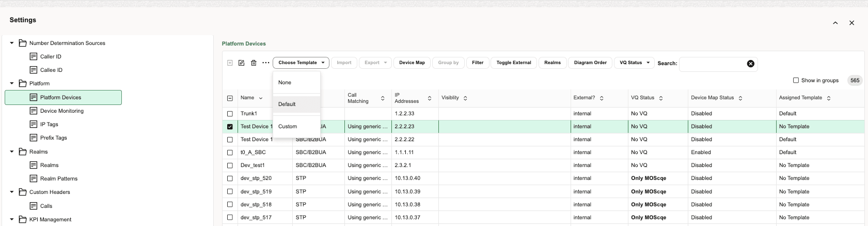Click the KPI Management folder icon
The width and height of the screenshot is (868, 226).
23,219
